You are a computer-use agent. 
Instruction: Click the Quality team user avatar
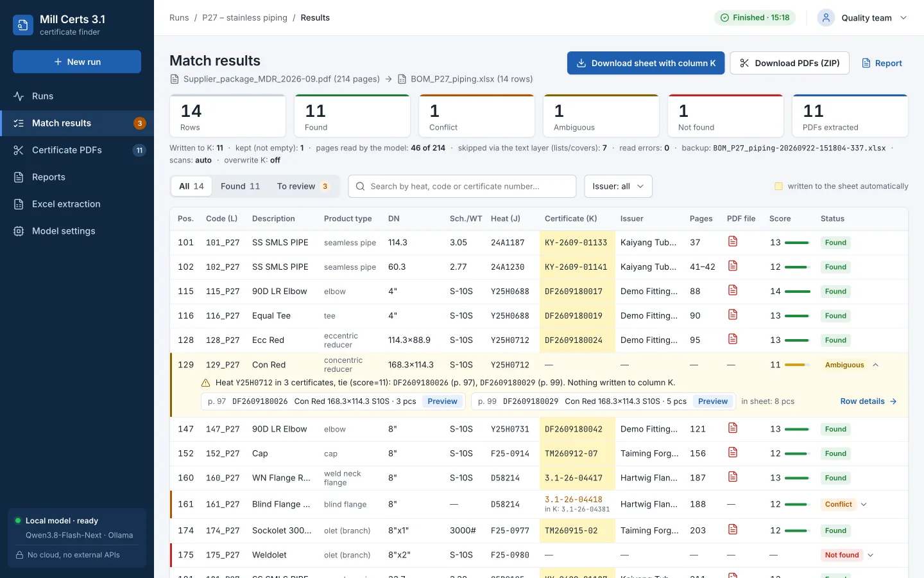pyautogui.click(x=826, y=18)
